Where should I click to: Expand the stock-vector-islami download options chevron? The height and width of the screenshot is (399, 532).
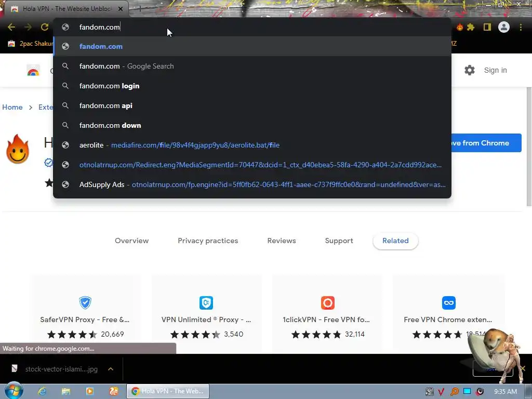pos(111,369)
